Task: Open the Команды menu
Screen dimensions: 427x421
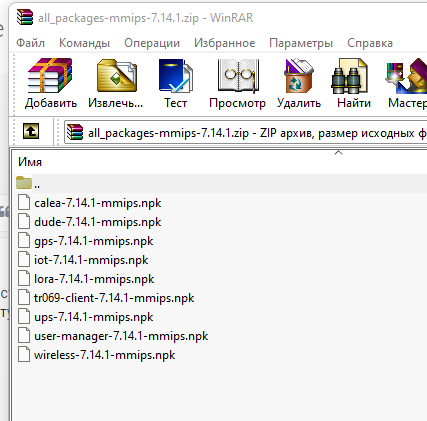Action: point(84,43)
